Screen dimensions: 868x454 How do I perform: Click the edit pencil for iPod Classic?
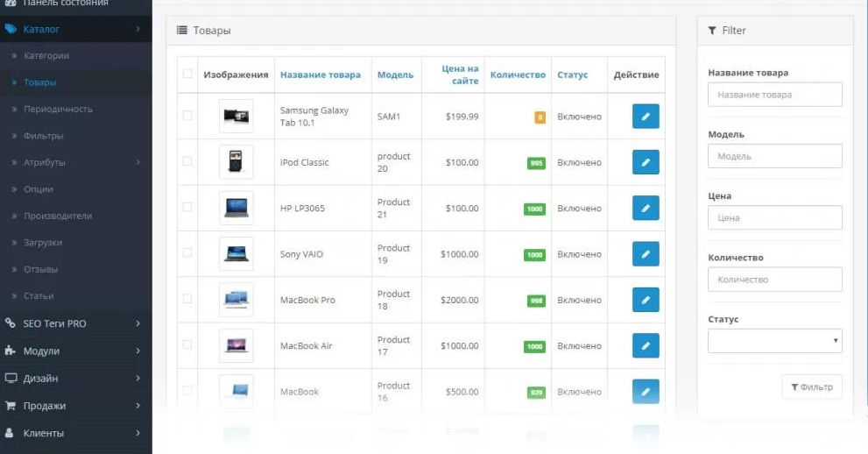[646, 162]
